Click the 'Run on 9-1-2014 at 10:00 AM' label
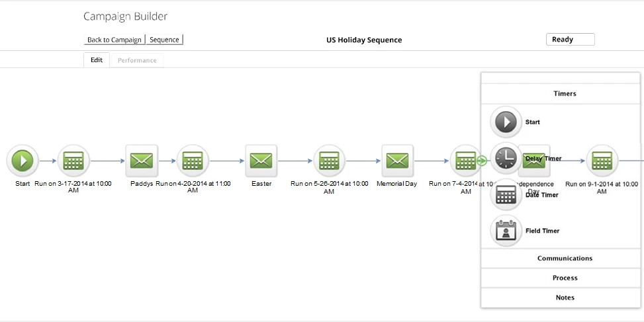644x322 pixels. [x=602, y=187]
